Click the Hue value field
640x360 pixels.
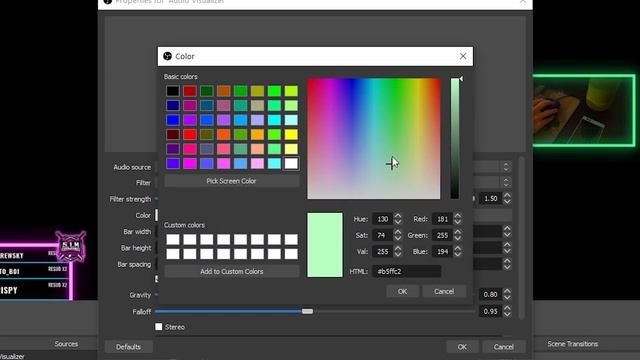(382, 219)
